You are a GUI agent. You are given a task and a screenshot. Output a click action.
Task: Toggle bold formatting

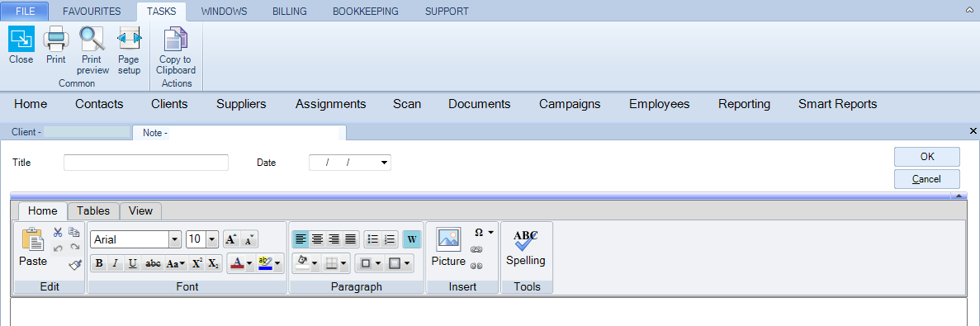(99, 263)
